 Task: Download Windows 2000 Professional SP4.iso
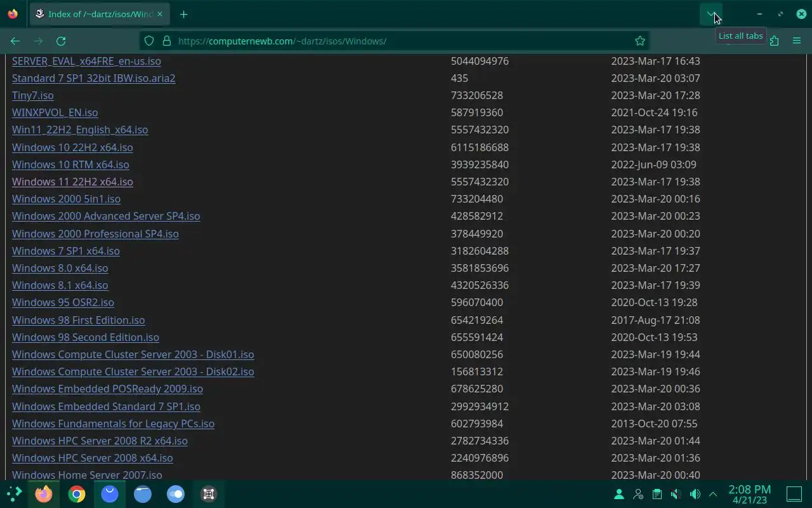click(x=95, y=234)
